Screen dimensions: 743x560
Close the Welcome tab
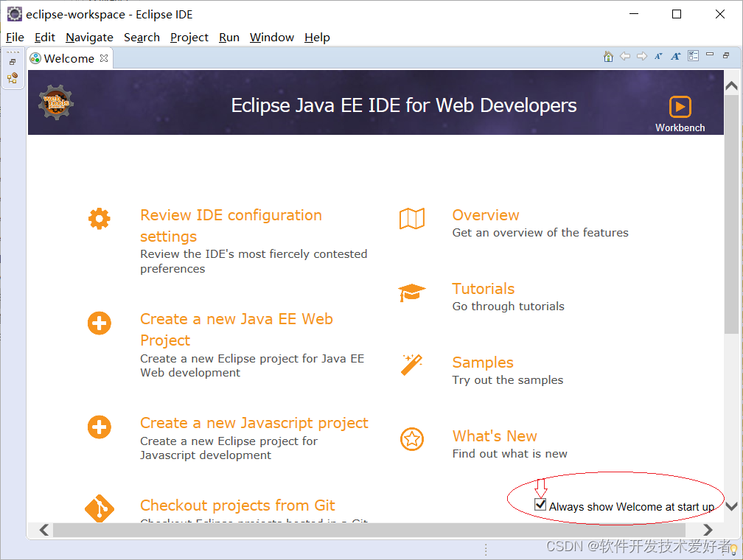(104, 57)
